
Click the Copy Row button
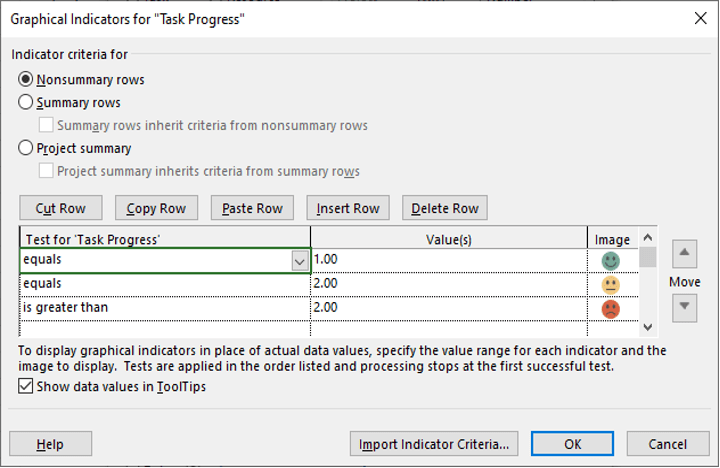pos(157,208)
